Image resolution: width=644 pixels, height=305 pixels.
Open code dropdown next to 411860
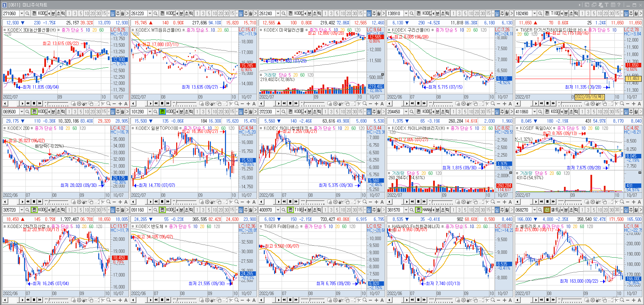(x=534, y=112)
